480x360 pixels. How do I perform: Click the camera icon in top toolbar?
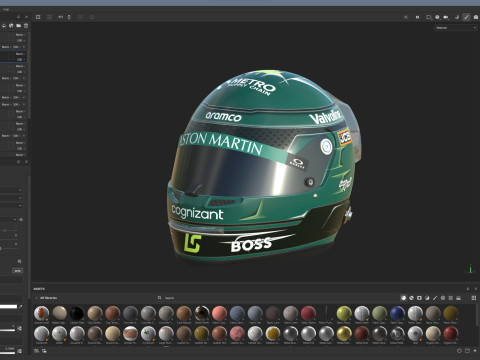446,17
